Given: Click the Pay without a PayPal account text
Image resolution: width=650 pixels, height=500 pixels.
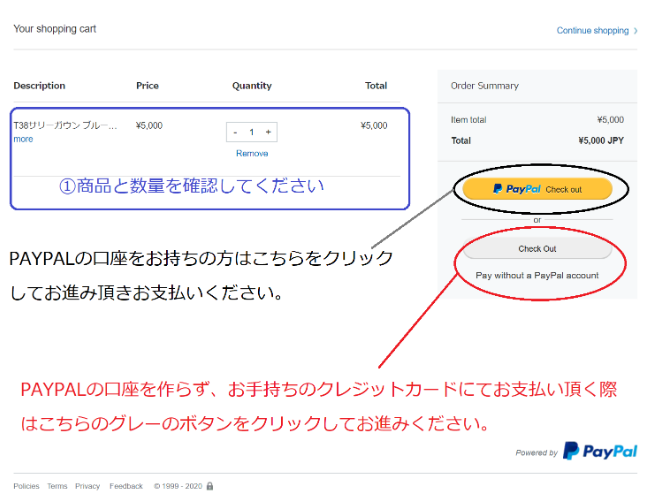Looking at the screenshot, I should (537, 275).
